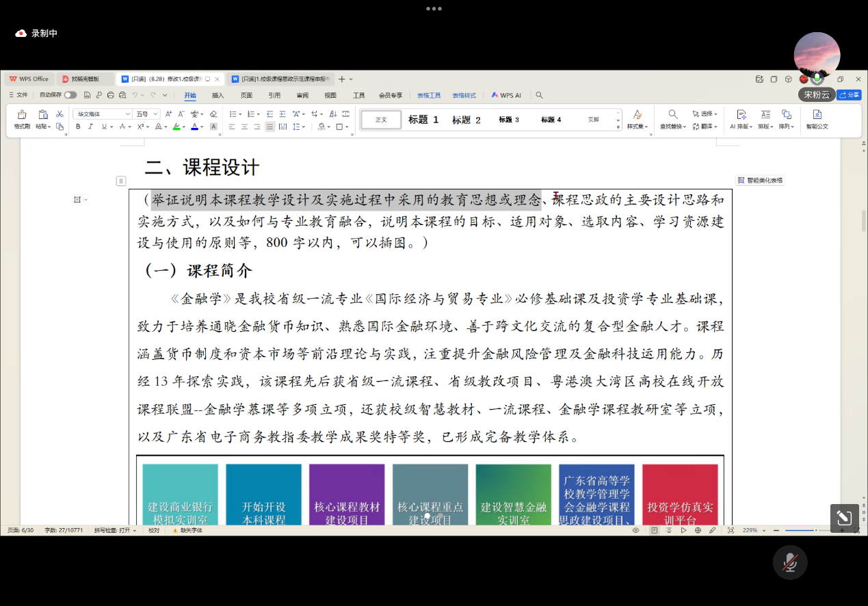Click the justify text alignment icon
This screenshot has width=868, height=606.
269,127
